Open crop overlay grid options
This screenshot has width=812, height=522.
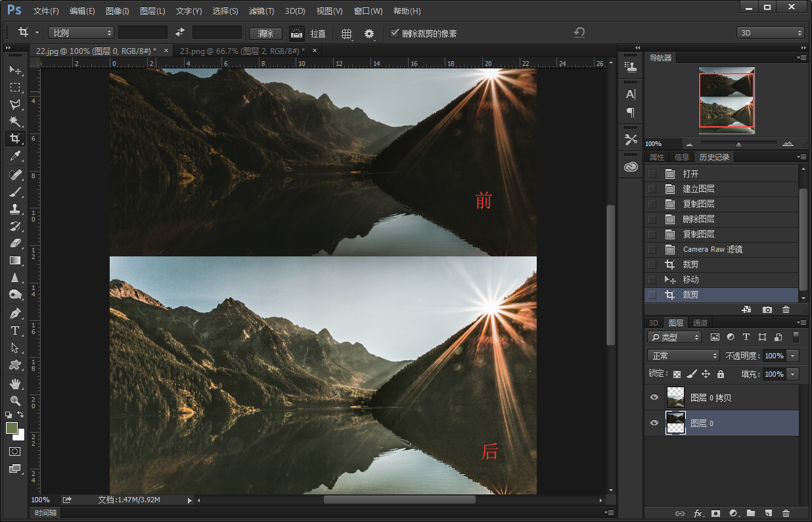346,34
